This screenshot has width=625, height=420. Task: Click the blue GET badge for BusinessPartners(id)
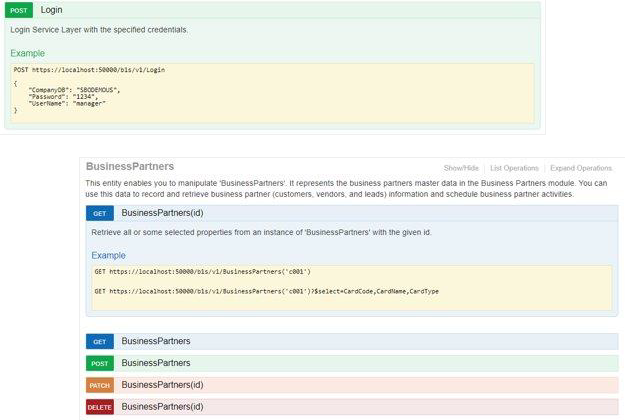(x=100, y=213)
